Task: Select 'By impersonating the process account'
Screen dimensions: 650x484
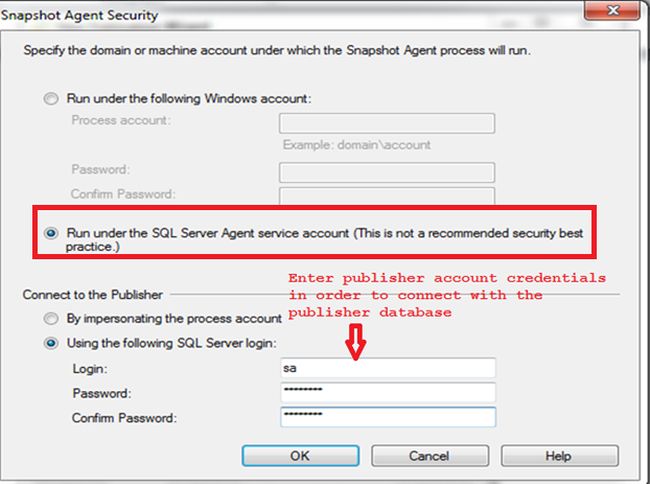Action: pyautogui.click(x=50, y=319)
